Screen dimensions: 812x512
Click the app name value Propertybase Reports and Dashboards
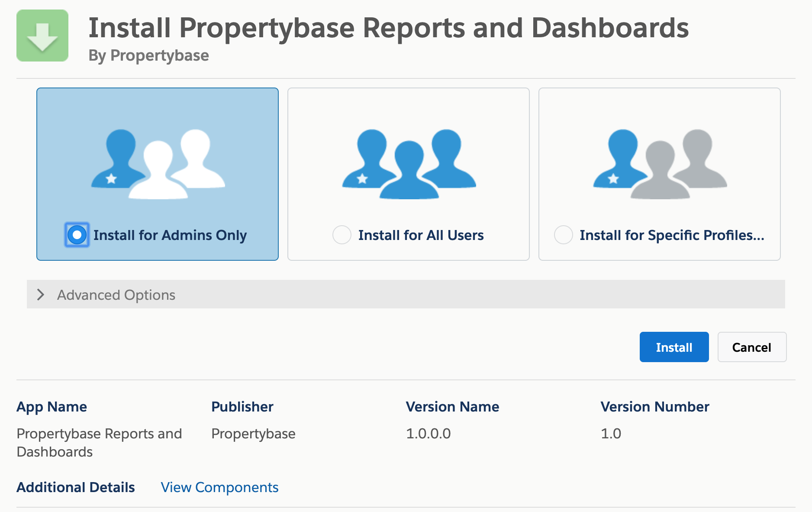pos(99,443)
